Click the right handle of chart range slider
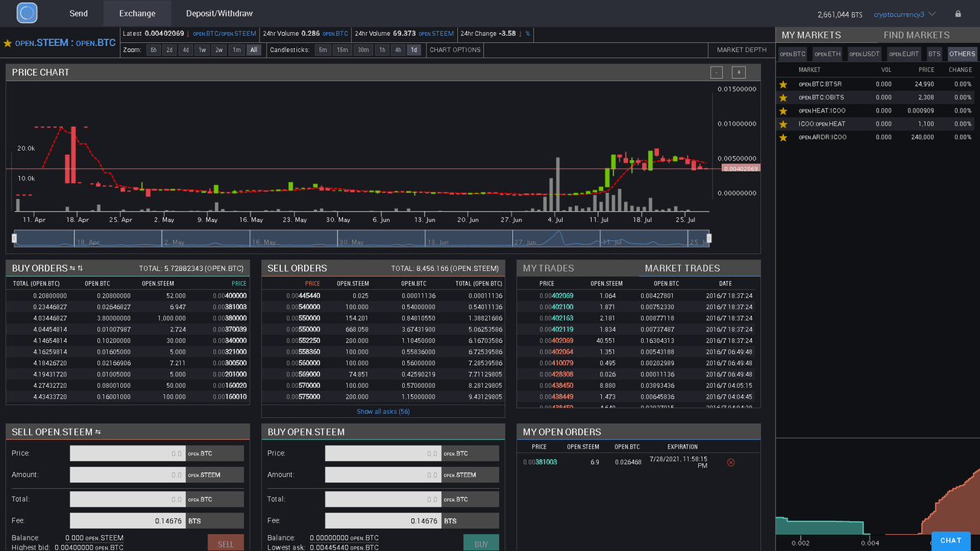The image size is (980, 551). tap(709, 238)
